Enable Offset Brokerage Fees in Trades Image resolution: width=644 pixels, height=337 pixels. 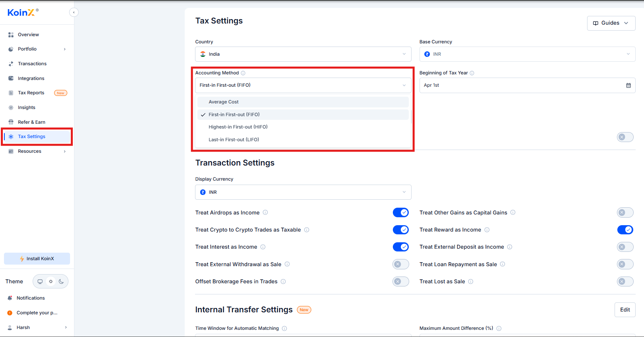click(401, 281)
